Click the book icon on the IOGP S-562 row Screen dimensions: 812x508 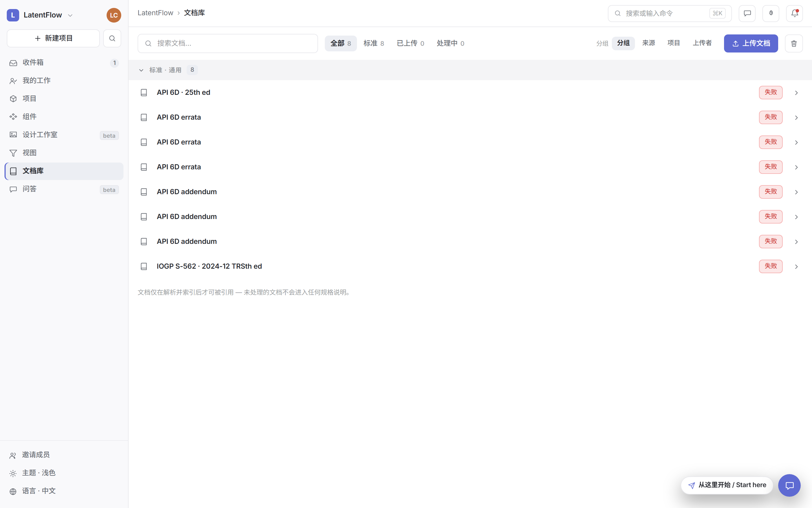pos(144,266)
